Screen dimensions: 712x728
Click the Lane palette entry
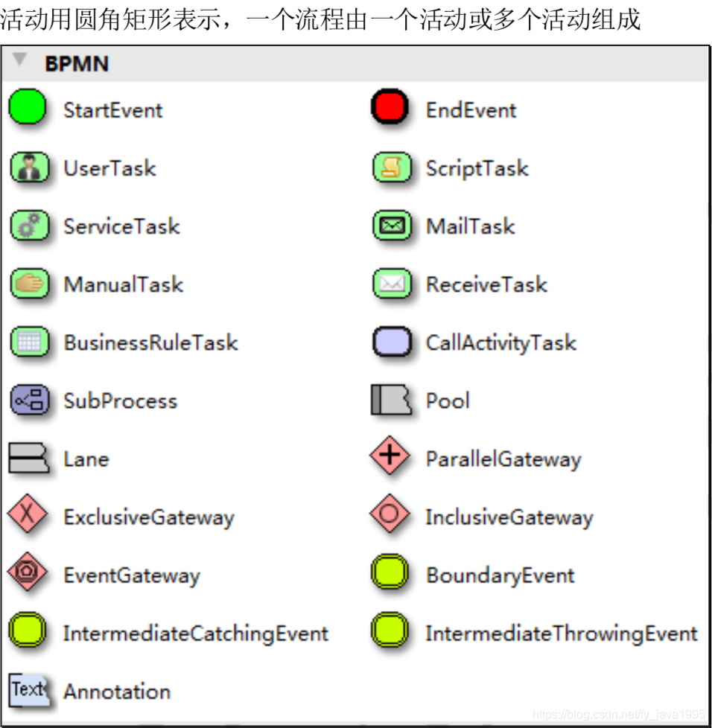[59, 459]
